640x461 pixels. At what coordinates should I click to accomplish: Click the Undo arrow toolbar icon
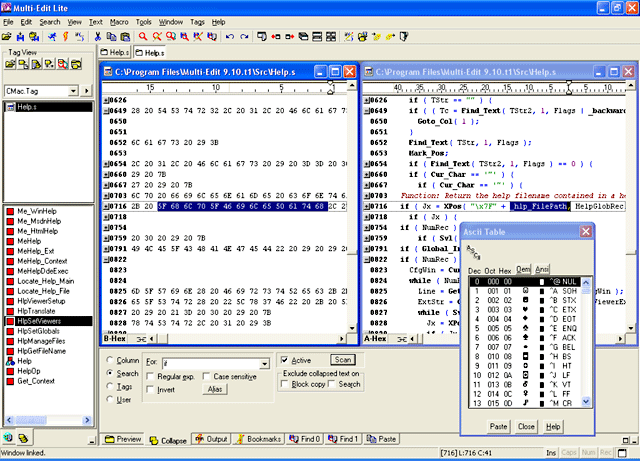(230, 37)
